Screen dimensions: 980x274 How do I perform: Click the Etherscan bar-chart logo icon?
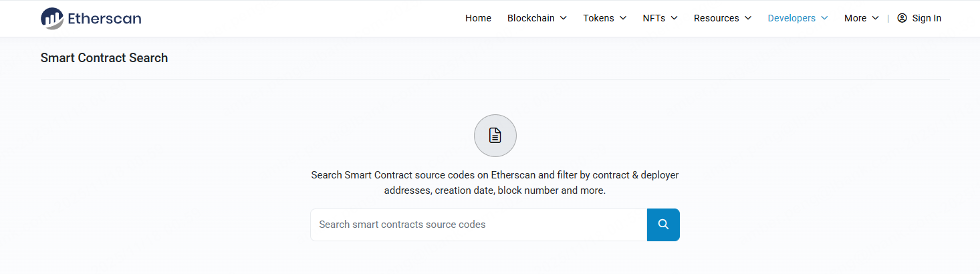pyautogui.click(x=52, y=18)
